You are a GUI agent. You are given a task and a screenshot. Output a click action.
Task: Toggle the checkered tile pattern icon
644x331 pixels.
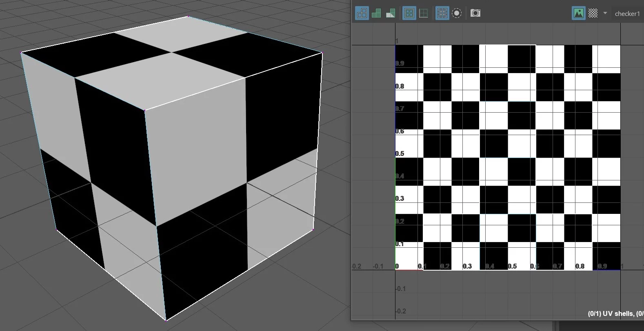click(593, 13)
